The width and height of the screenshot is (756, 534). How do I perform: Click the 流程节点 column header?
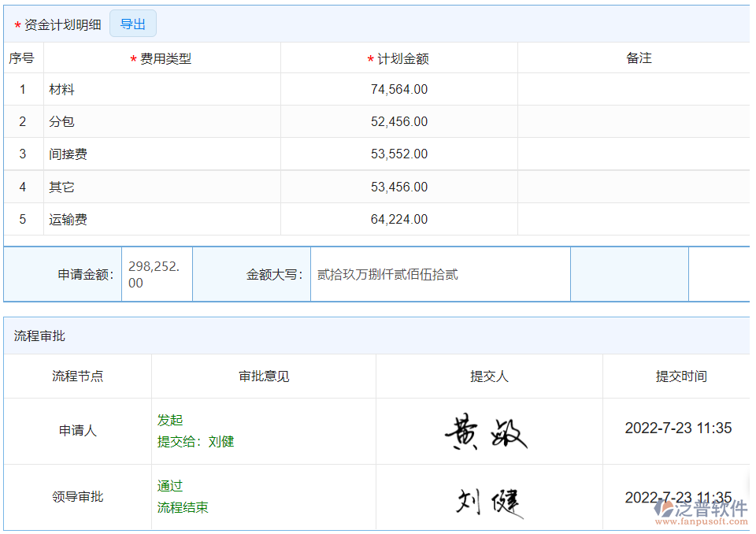click(77, 376)
